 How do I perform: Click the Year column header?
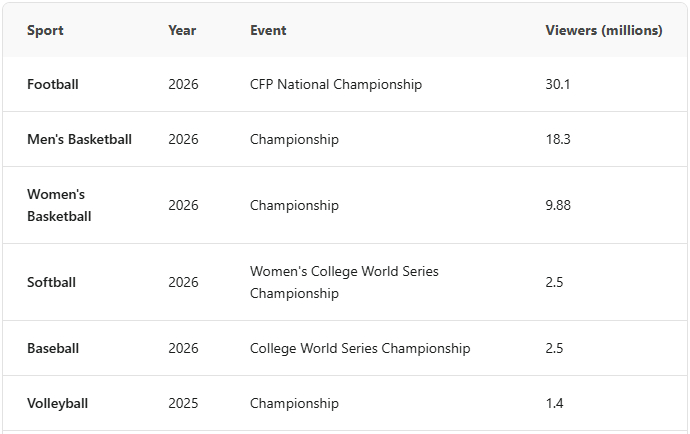182,30
